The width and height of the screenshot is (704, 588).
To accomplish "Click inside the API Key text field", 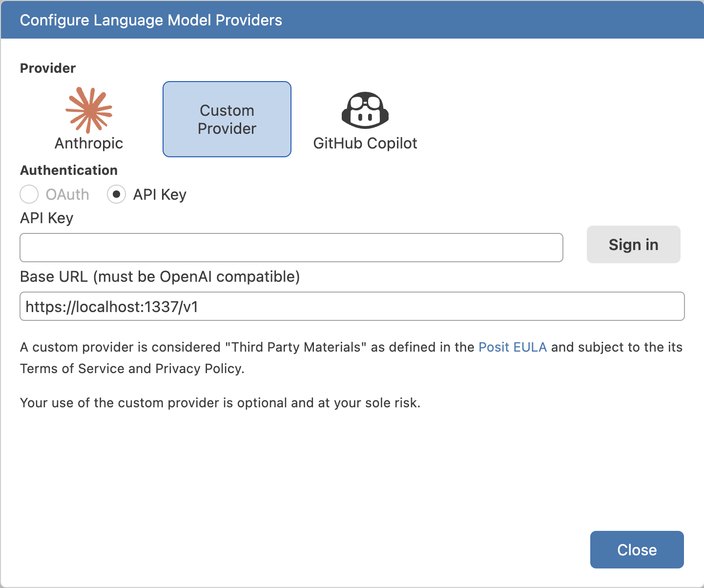I will click(x=291, y=248).
